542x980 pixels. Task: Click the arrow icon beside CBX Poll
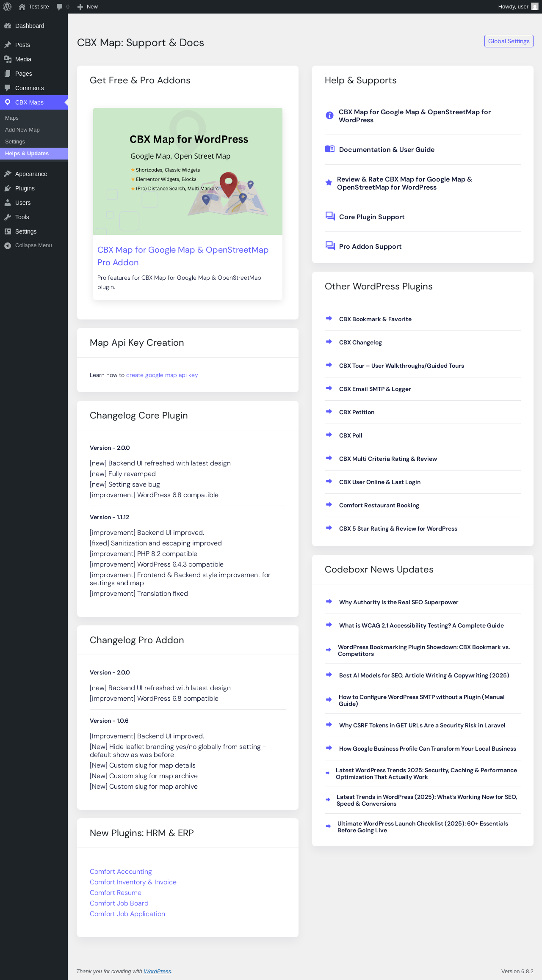[x=329, y=435]
